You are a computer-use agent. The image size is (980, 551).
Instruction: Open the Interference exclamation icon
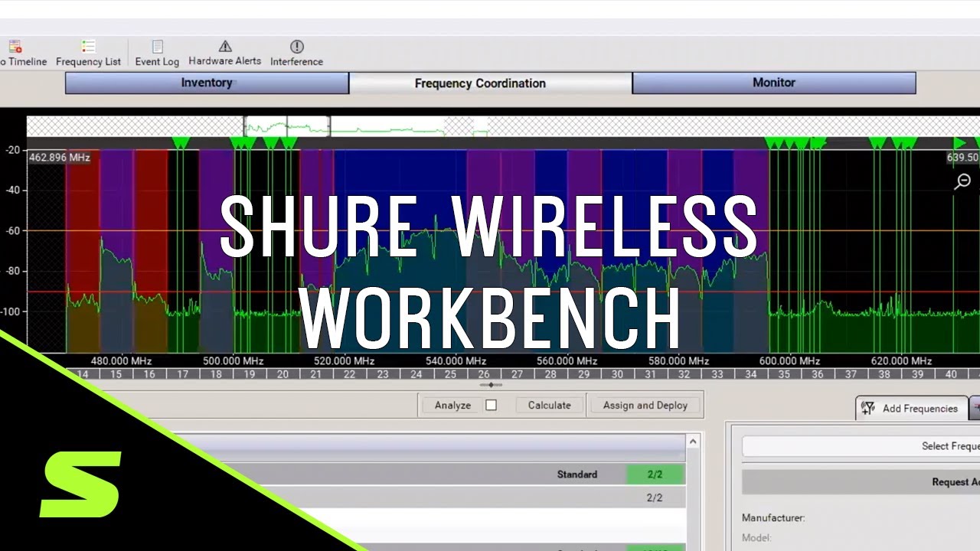(x=297, y=47)
